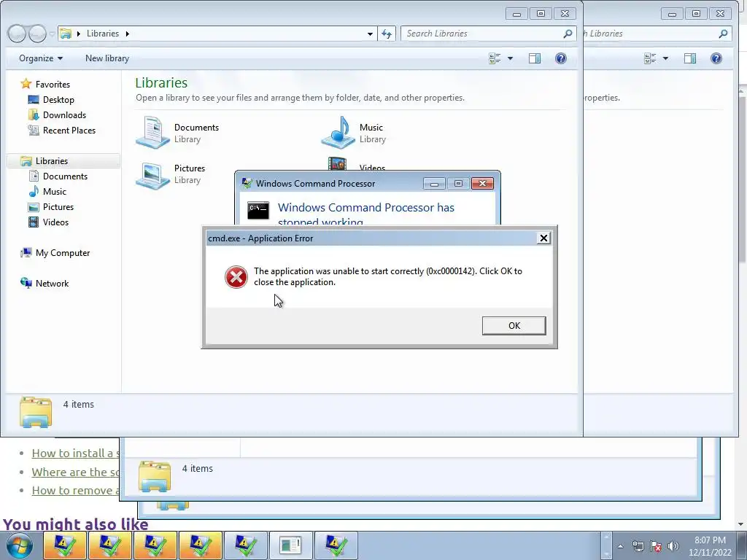This screenshot has height=560, width=747.
Task: Click Change your view icon in rear Explorer
Action: pyautogui.click(x=650, y=58)
